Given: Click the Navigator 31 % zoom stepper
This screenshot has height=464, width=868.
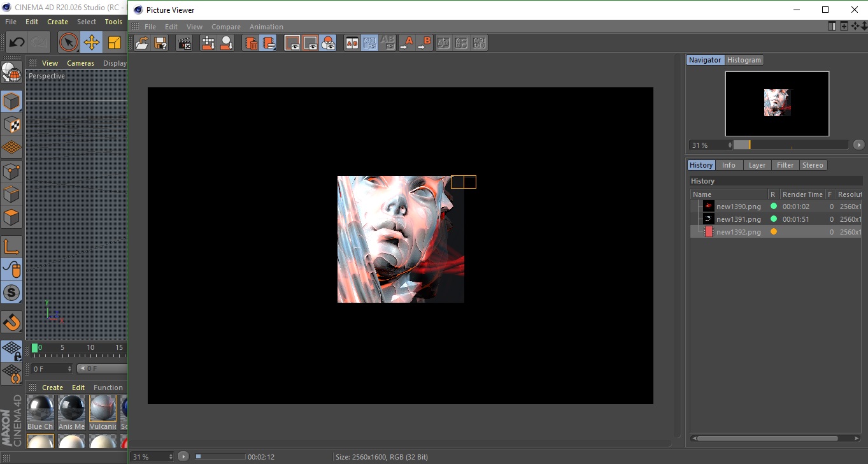Looking at the screenshot, I should 730,145.
